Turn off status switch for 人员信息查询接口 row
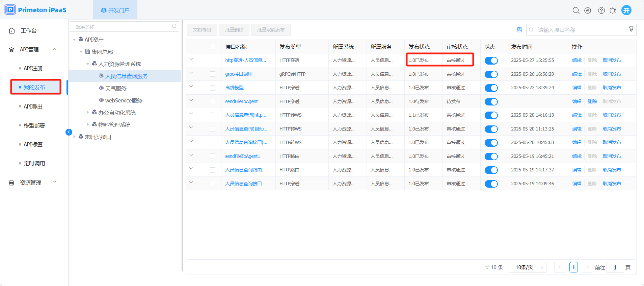The image size is (644, 286). click(491, 184)
